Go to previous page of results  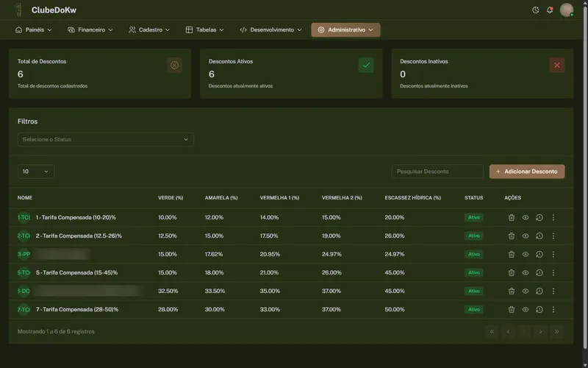point(508,332)
